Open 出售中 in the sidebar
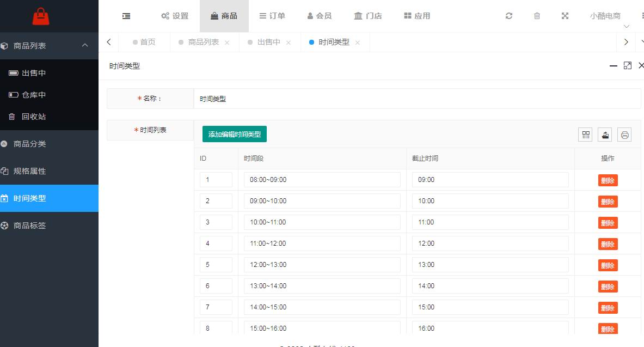This screenshot has width=644, height=347. coord(50,73)
